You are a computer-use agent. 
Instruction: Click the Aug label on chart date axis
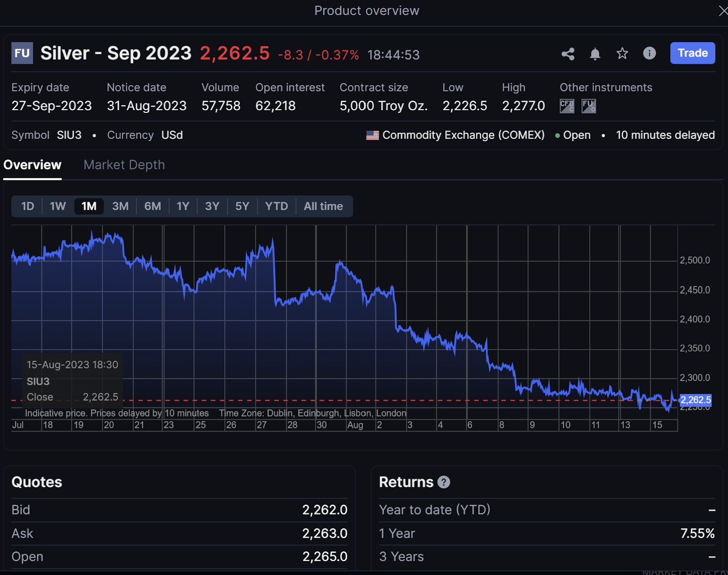pyautogui.click(x=355, y=425)
